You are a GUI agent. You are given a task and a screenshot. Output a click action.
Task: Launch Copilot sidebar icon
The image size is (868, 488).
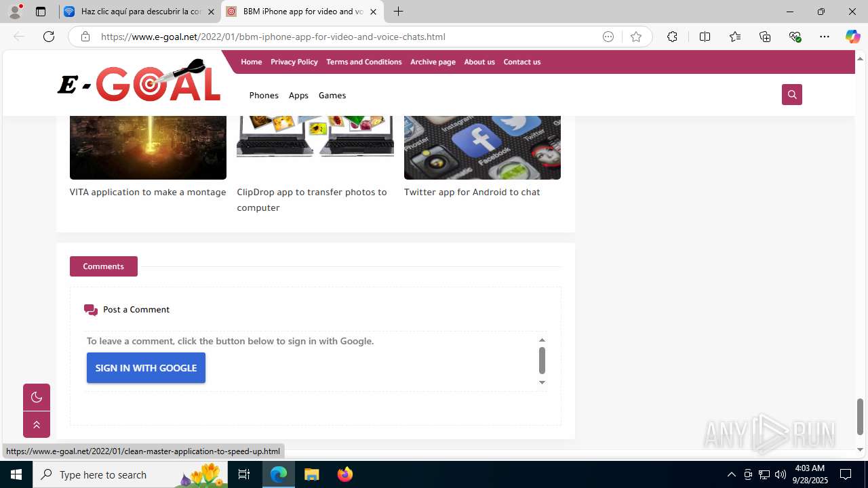point(852,37)
